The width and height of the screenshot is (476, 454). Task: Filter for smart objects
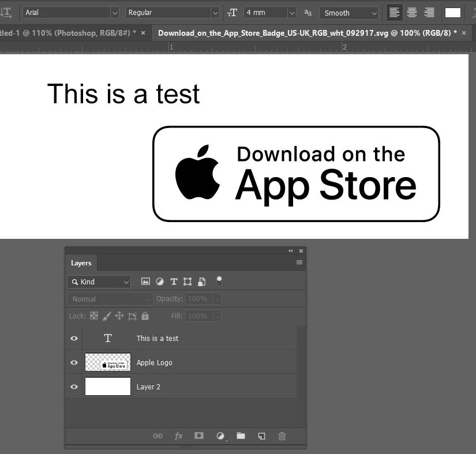pyautogui.click(x=201, y=282)
